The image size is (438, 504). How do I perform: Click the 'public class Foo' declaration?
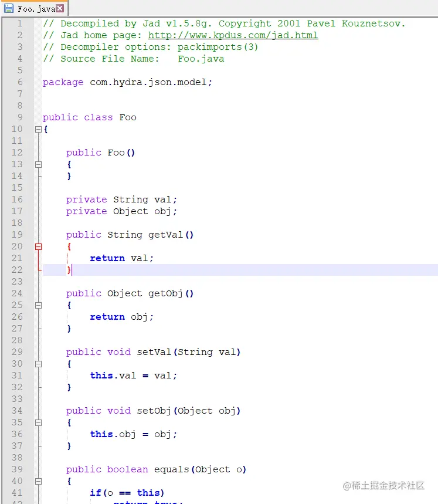point(90,117)
